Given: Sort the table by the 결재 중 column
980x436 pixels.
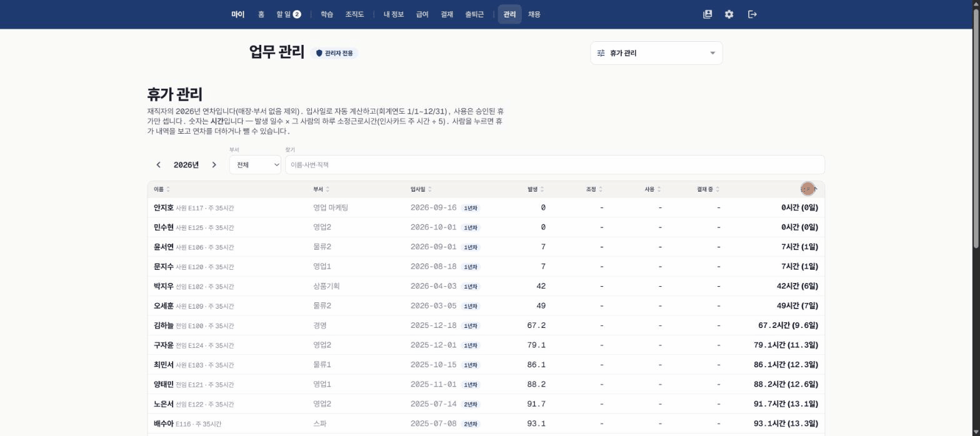Looking at the screenshot, I should click(708, 189).
